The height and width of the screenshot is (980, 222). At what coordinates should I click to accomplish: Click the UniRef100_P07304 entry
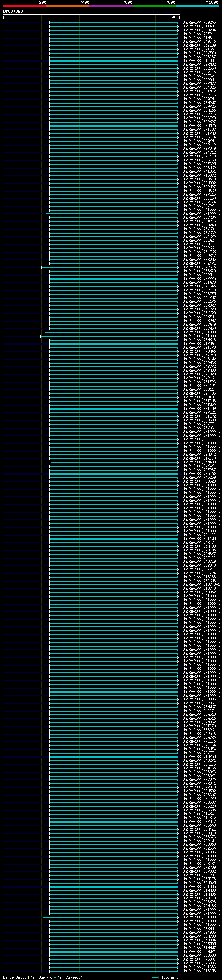pos(199,76)
